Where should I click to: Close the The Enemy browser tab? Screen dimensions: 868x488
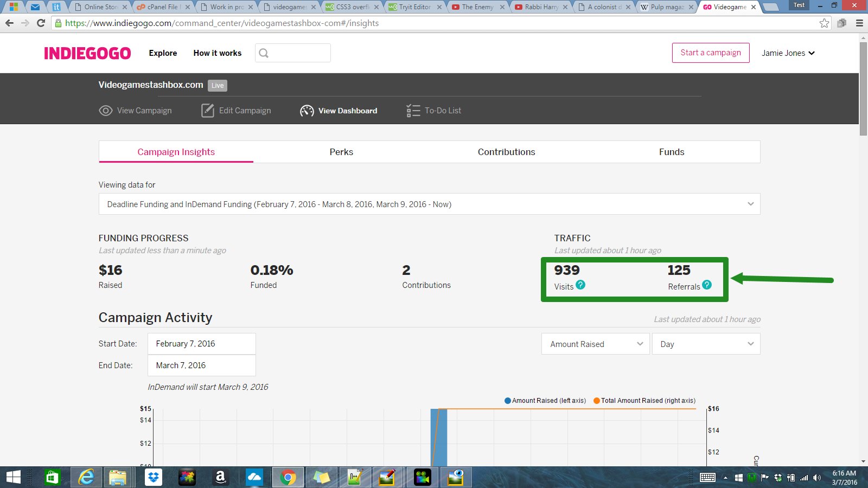pos(502,7)
